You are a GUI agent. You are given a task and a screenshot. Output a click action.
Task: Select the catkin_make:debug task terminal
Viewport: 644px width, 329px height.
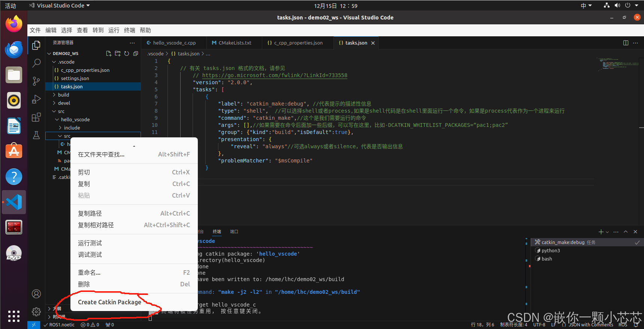click(587, 242)
